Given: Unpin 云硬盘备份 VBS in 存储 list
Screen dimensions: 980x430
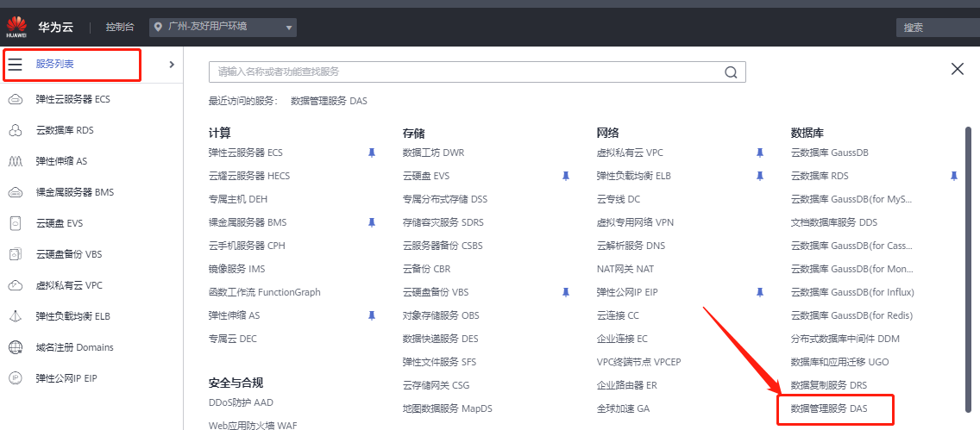Looking at the screenshot, I should pos(566,292).
